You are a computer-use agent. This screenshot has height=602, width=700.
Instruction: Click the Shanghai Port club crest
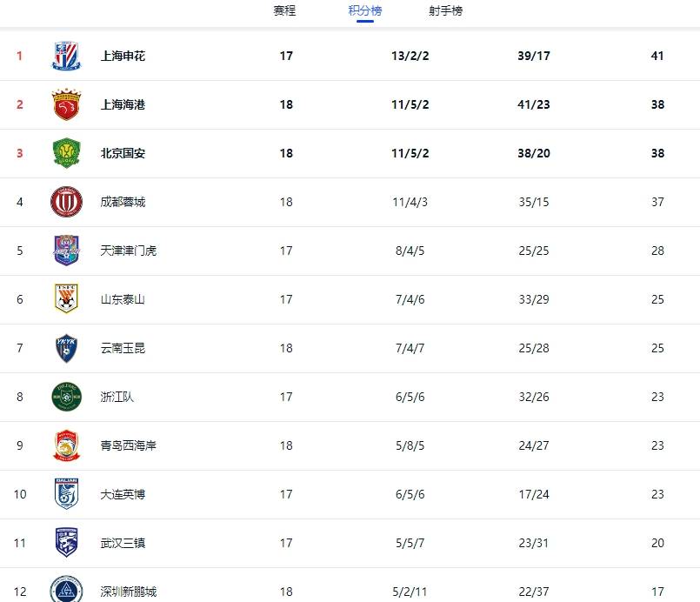(x=66, y=104)
